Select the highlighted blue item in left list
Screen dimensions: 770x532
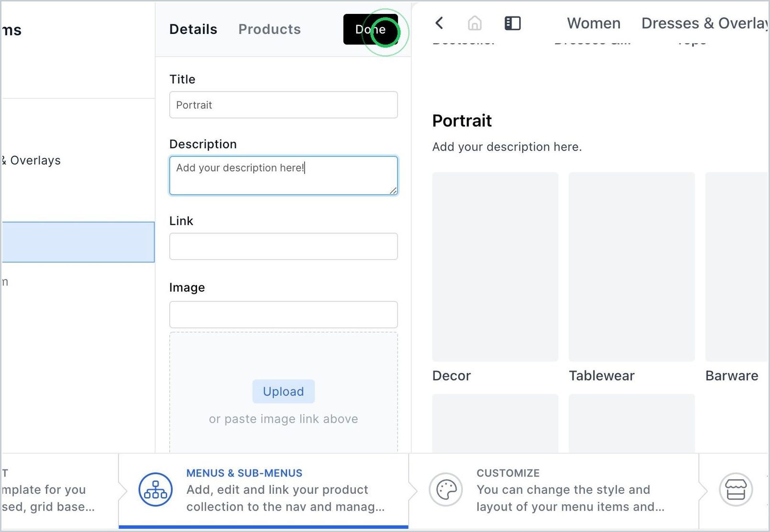[78, 242]
